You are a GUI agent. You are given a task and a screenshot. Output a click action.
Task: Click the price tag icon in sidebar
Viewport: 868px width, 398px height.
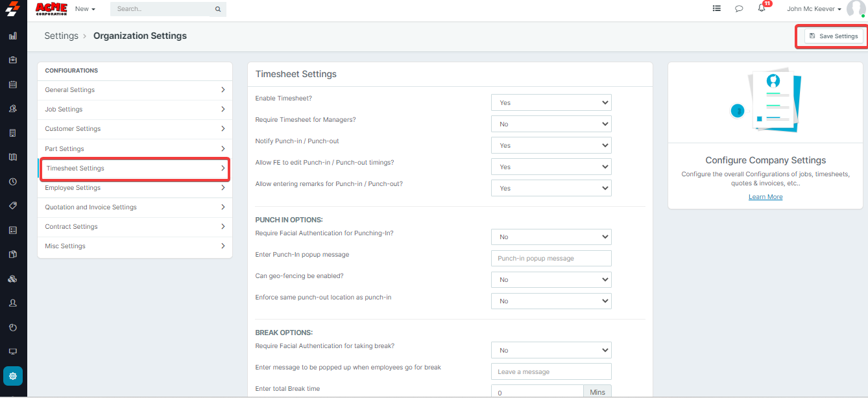(13, 205)
